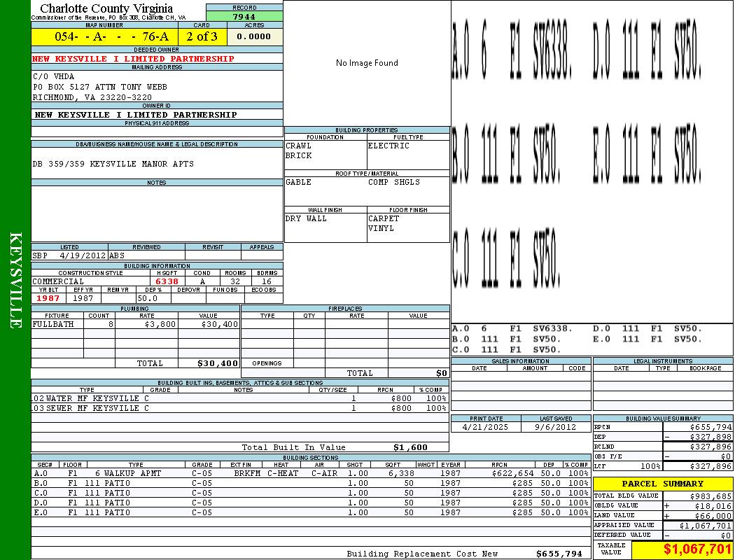The width and height of the screenshot is (735, 560).
Task: Click the card indicator "2 of 3"
Action: [202, 36]
